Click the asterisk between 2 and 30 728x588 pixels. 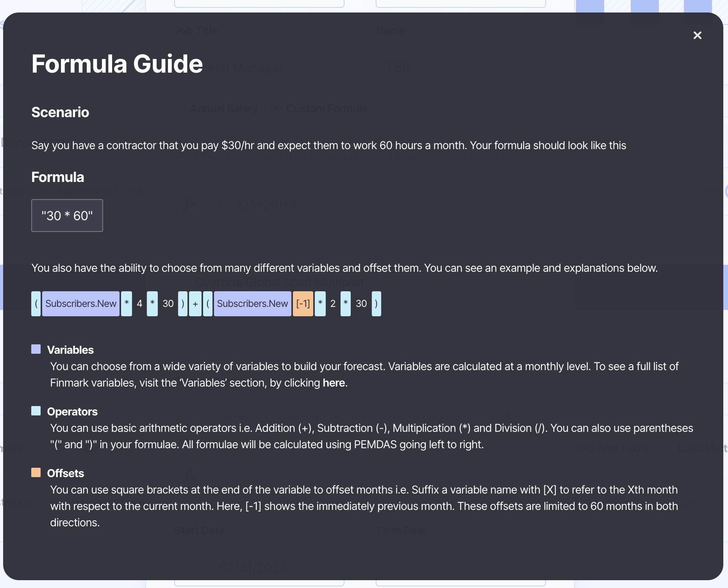point(346,304)
